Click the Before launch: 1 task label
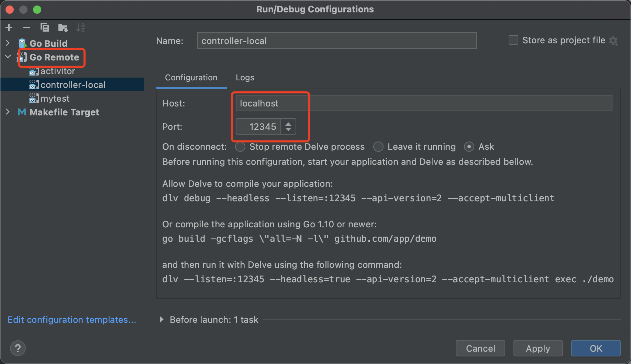This screenshot has width=631, height=364. (214, 320)
